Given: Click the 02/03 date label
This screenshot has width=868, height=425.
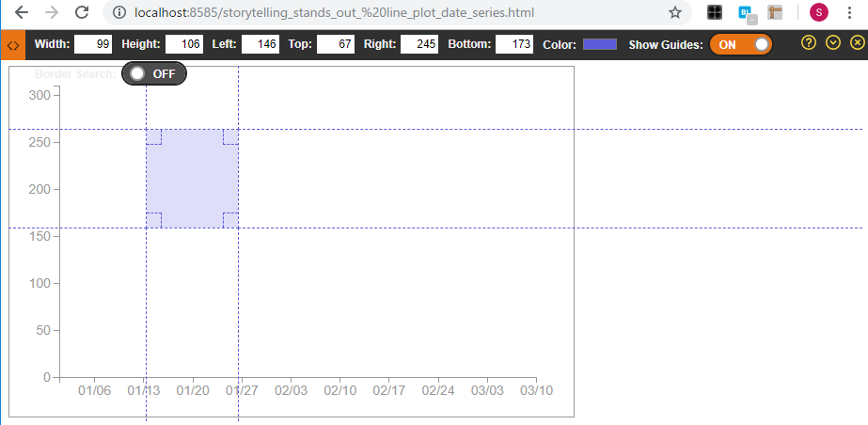Looking at the screenshot, I should [292, 391].
